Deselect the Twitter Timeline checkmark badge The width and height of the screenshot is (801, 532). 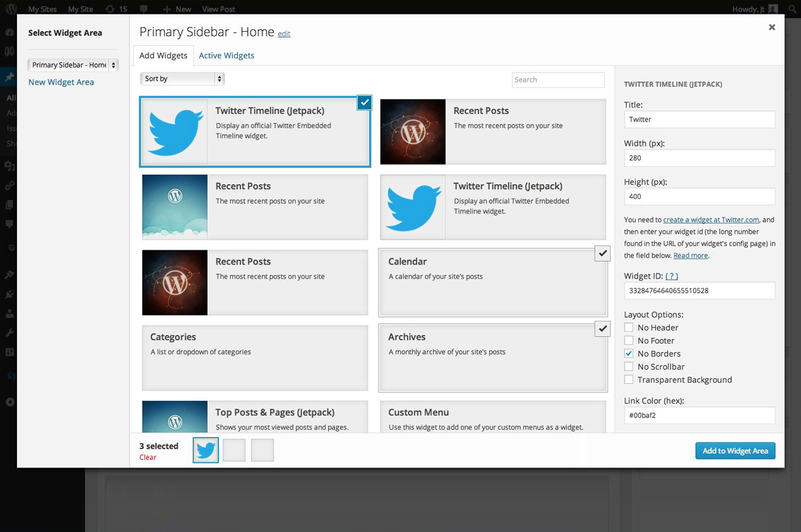point(364,103)
